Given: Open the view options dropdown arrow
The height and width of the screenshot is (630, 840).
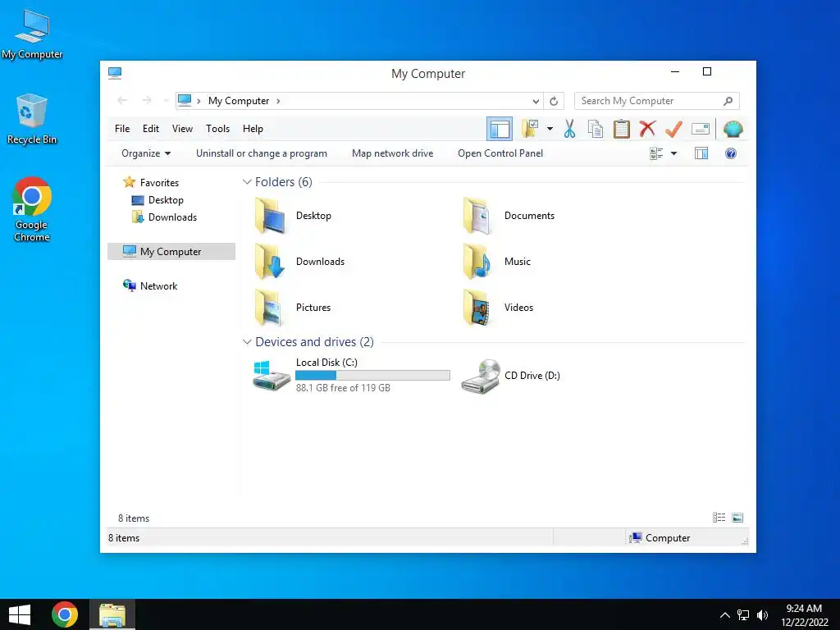Looking at the screenshot, I should click(x=674, y=153).
